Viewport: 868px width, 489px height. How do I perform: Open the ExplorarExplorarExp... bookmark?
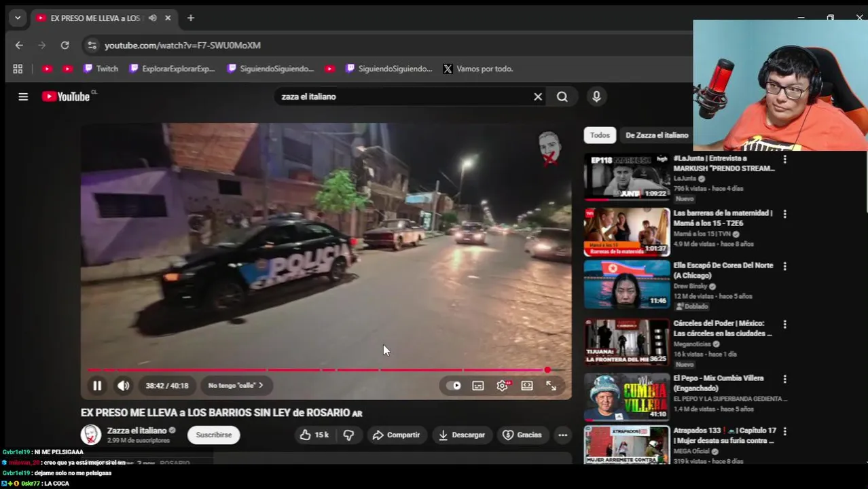pyautogui.click(x=173, y=69)
